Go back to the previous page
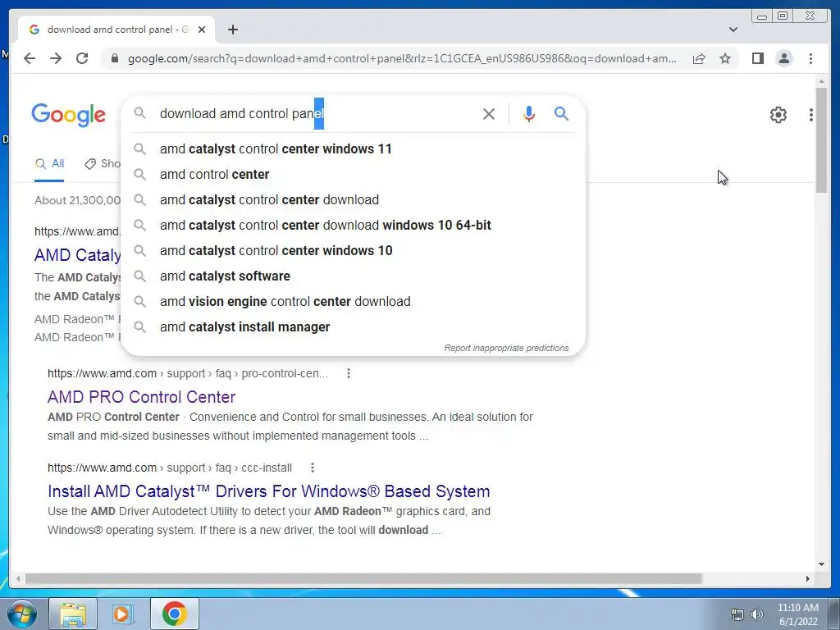 tap(30, 58)
